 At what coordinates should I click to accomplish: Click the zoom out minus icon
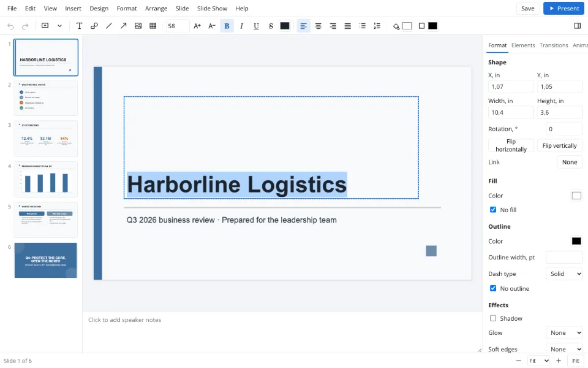coord(519,361)
